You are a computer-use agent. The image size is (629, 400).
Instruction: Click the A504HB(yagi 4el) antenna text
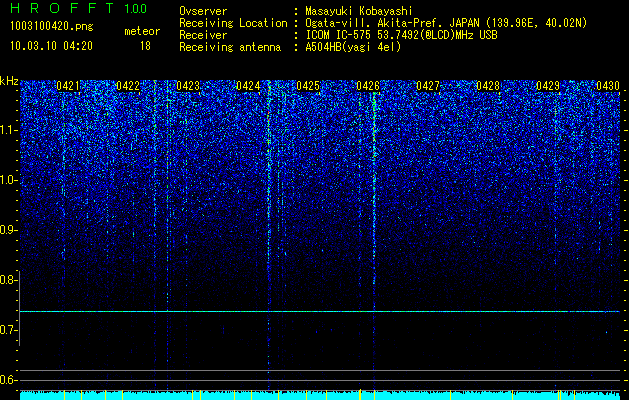(x=353, y=47)
